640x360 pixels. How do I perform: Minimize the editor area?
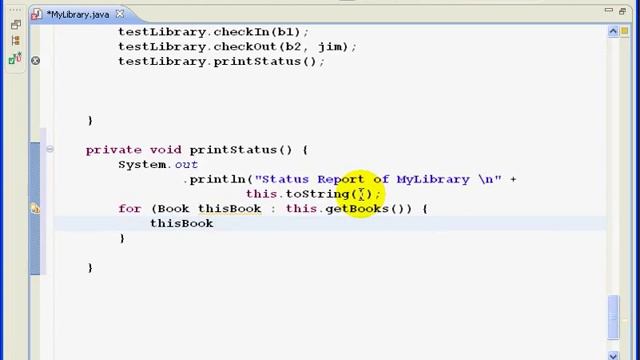(x=609, y=11)
